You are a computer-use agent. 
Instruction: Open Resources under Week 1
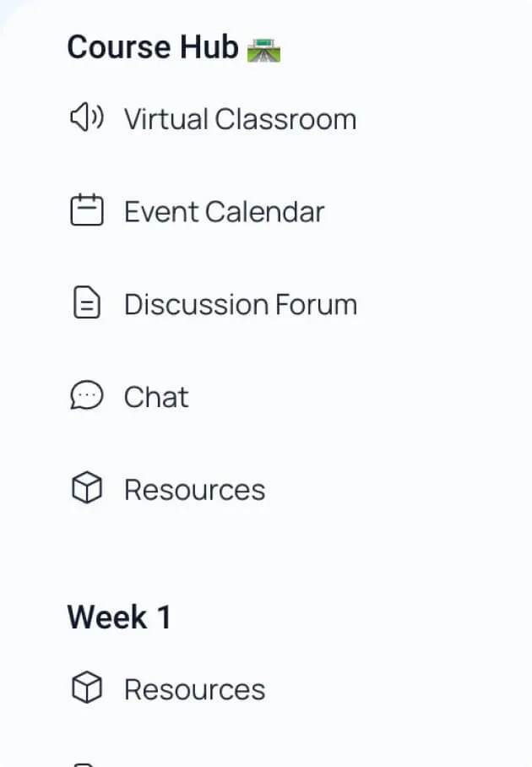pyautogui.click(x=194, y=689)
